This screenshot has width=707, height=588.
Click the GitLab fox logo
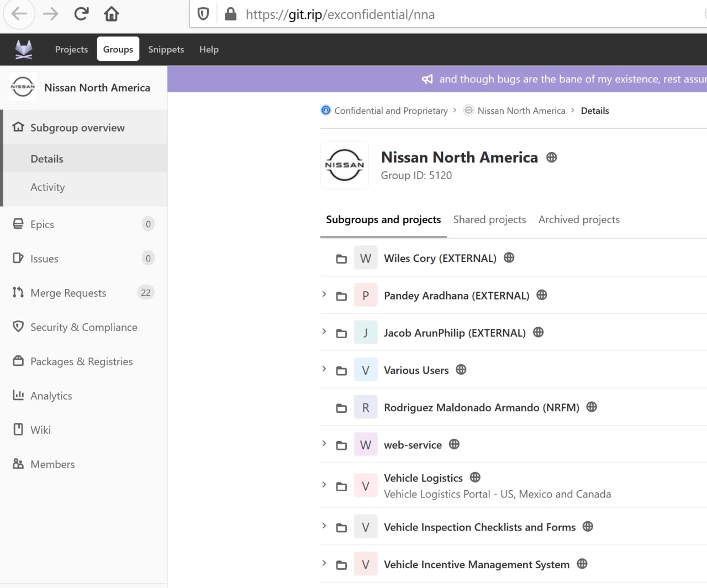pos(23,49)
